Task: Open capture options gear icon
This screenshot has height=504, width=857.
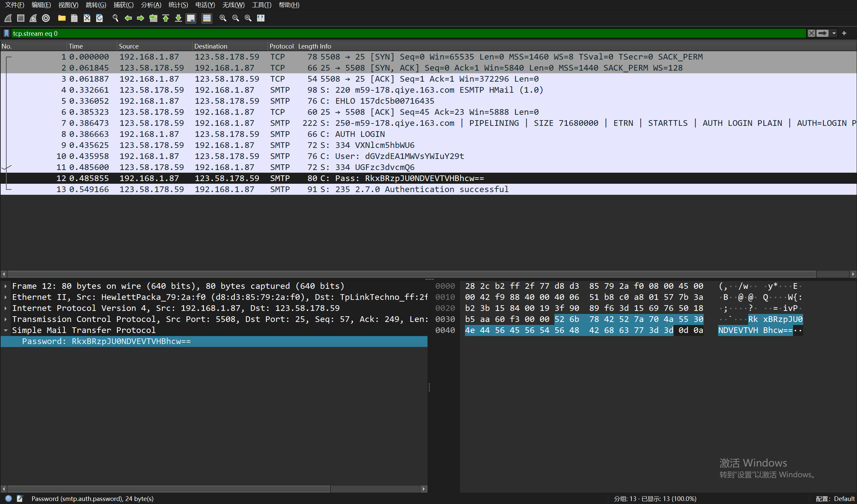Action: (46, 18)
